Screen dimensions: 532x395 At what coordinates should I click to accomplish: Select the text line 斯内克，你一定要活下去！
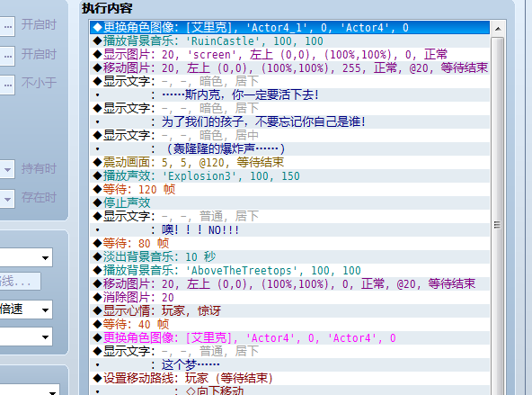pyautogui.click(x=289, y=94)
